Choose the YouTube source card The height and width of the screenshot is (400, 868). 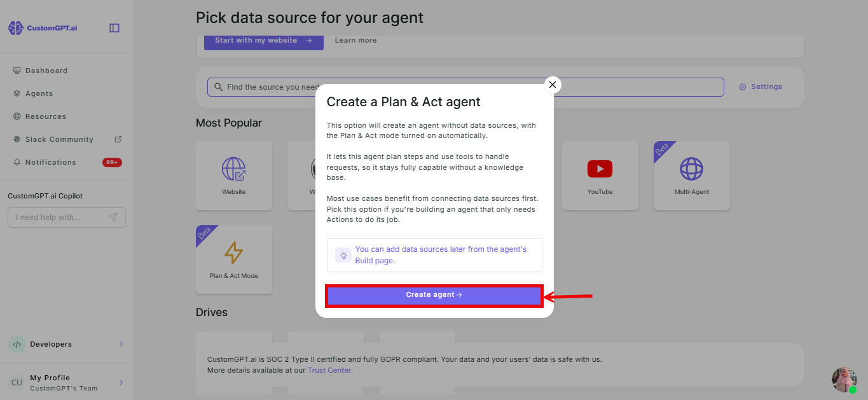click(600, 176)
